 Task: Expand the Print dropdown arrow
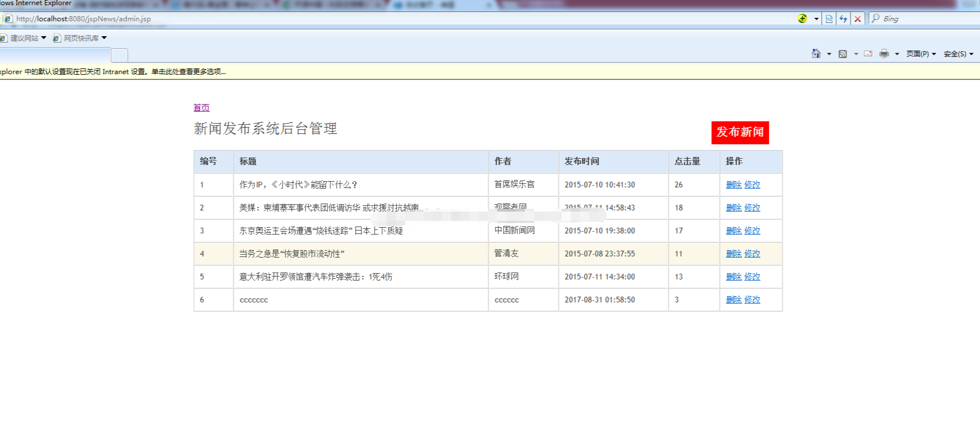coord(897,54)
